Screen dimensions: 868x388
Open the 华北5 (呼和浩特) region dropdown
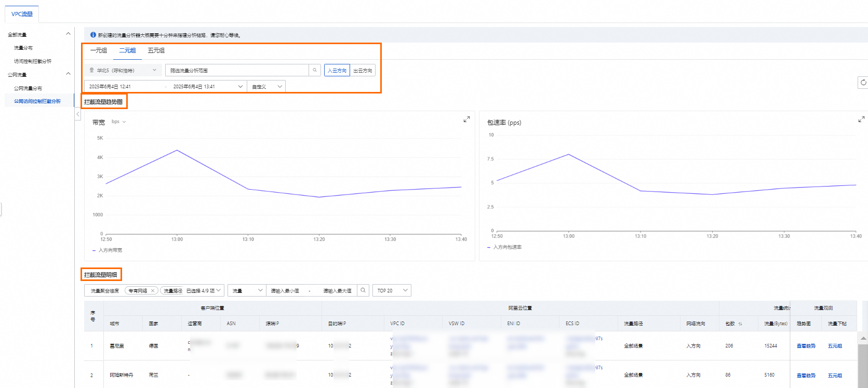coord(123,70)
